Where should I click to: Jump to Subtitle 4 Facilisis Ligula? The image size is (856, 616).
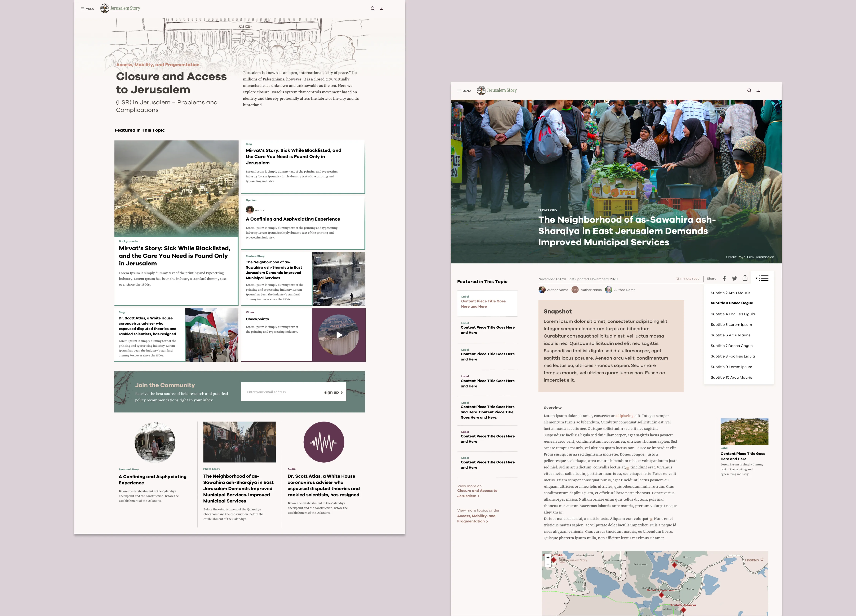click(x=733, y=314)
